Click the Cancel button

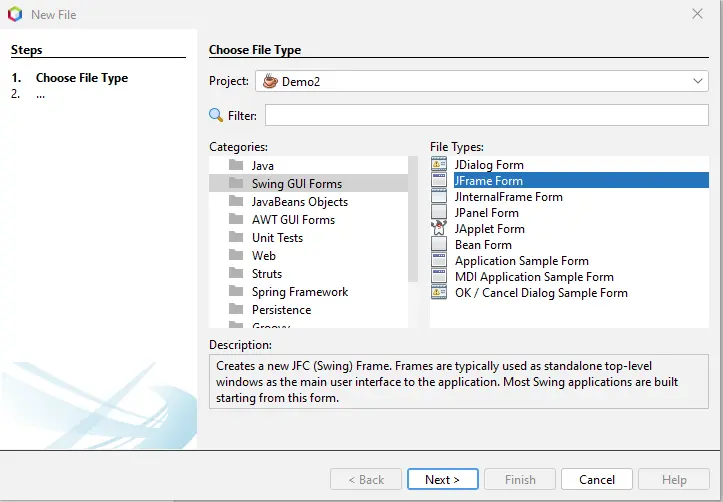coord(597,479)
